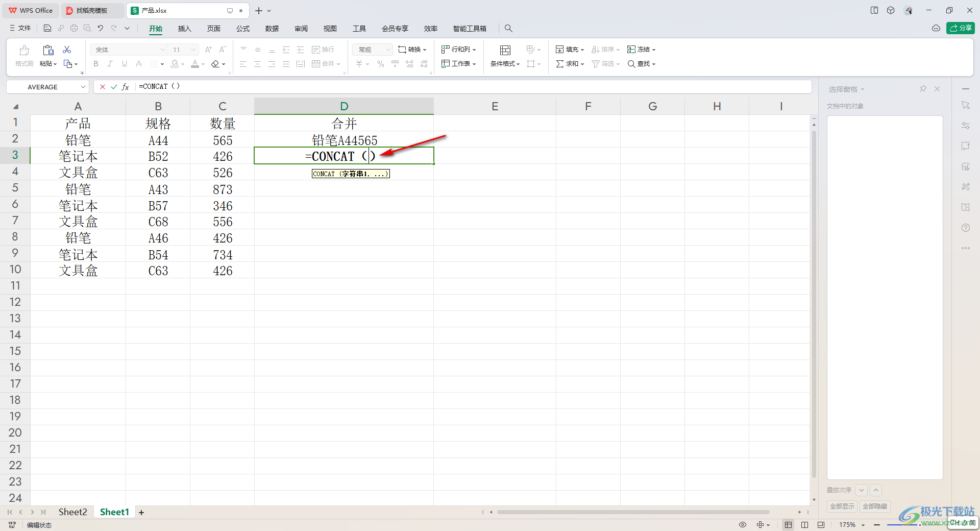Select row 5 header

[15, 188]
